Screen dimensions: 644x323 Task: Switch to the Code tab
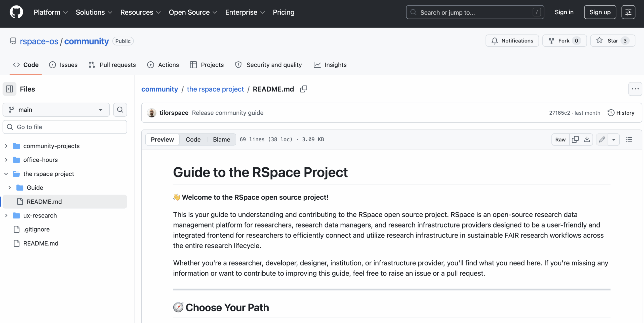(26, 65)
